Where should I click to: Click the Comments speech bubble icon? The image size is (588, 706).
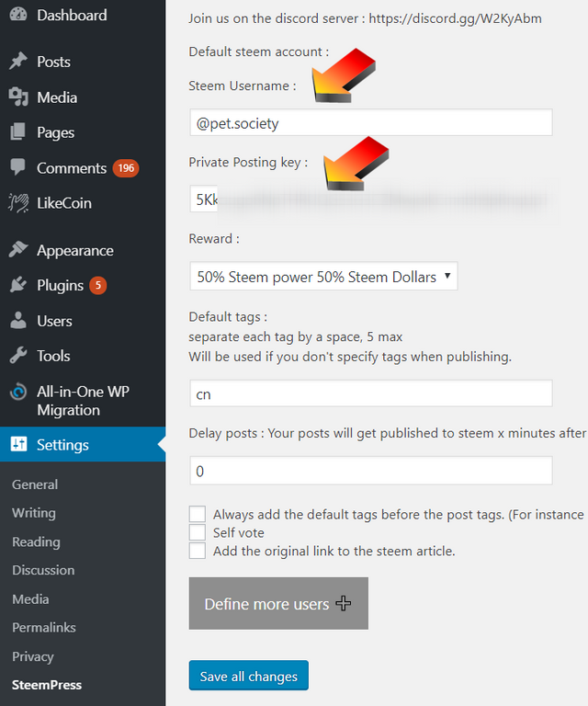(18, 167)
